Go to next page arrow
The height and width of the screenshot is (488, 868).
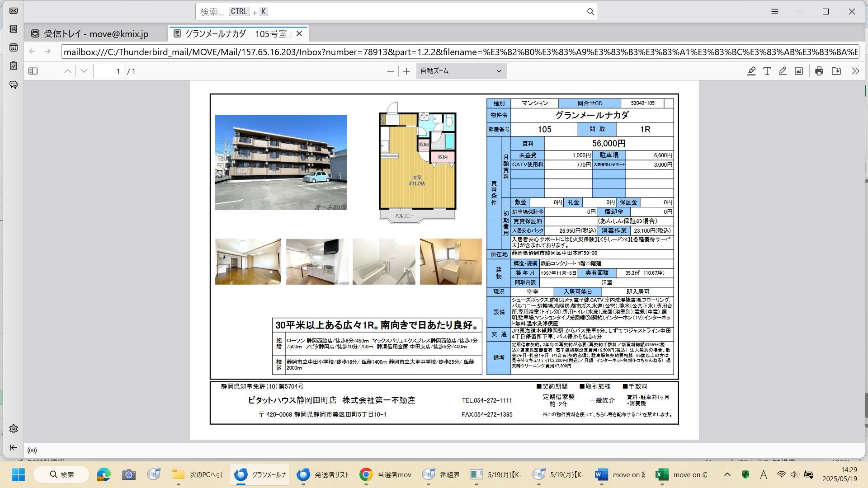(84, 71)
